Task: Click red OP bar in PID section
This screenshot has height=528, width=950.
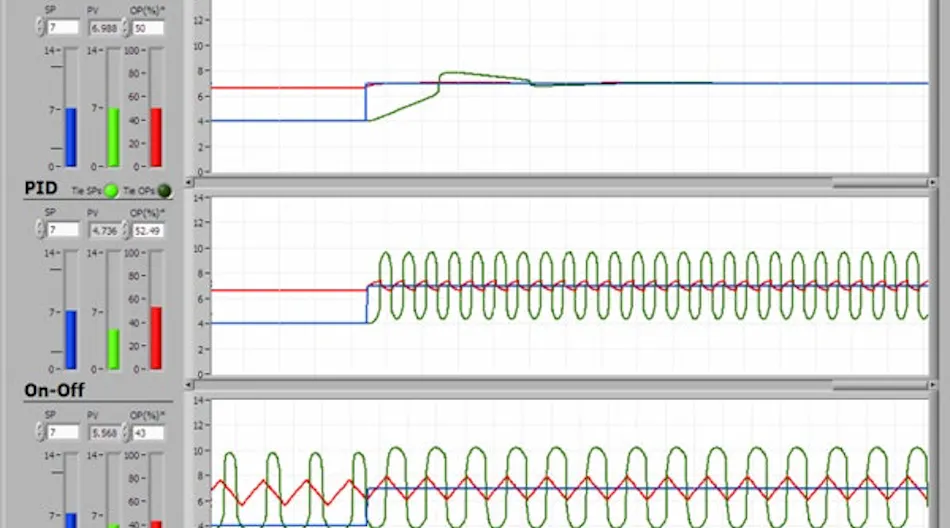Action: [156, 310]
